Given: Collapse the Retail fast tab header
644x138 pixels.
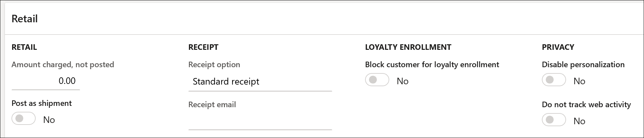Looking at the screenshot, I should [25, 19].
